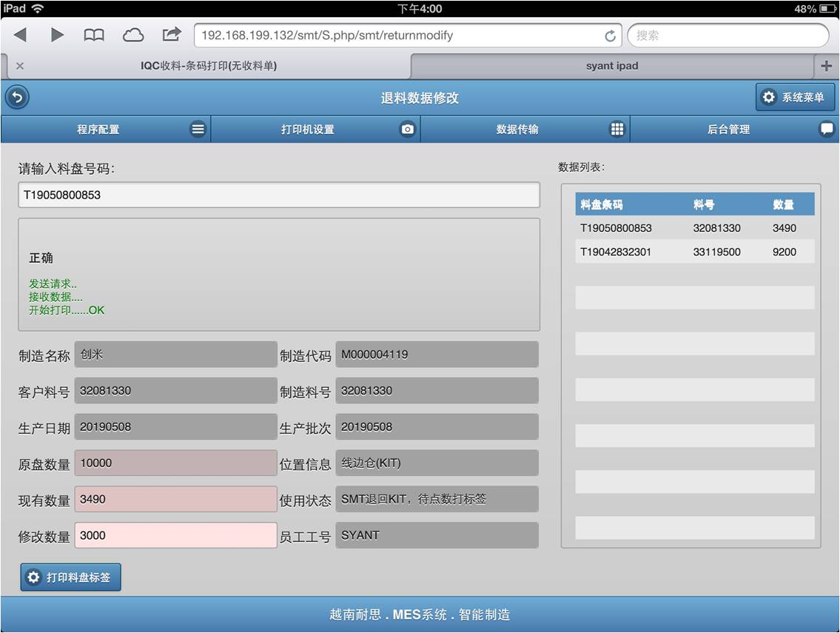
Task: Reload the page with the refresh icon
Action: (x=610, y=36)
